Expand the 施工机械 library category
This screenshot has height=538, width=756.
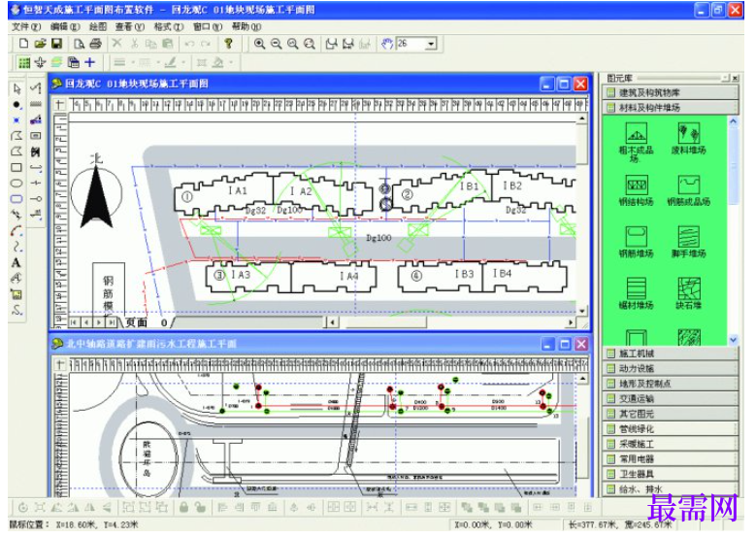tap(672, 353)
